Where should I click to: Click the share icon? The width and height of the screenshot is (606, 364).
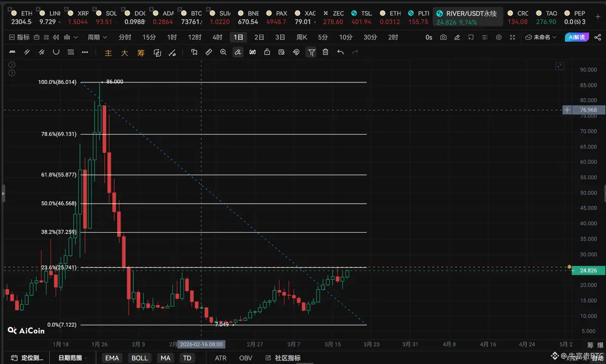(597, 37)
